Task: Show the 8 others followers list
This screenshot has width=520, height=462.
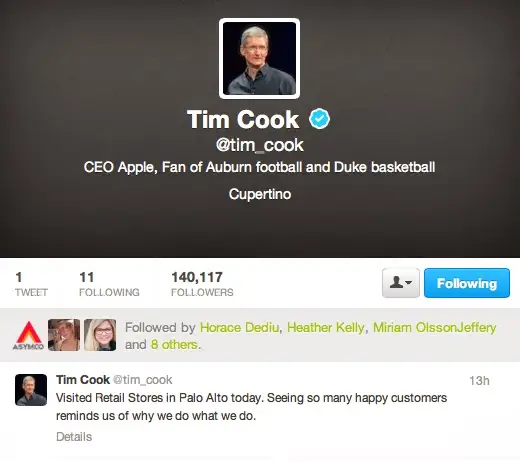Action: pyautogui.click(x=174, y=345)
